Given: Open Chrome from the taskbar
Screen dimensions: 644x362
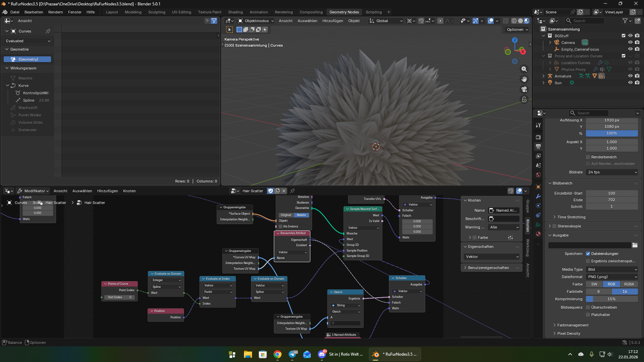Looking at the screenshot, I should pos(277,354).
